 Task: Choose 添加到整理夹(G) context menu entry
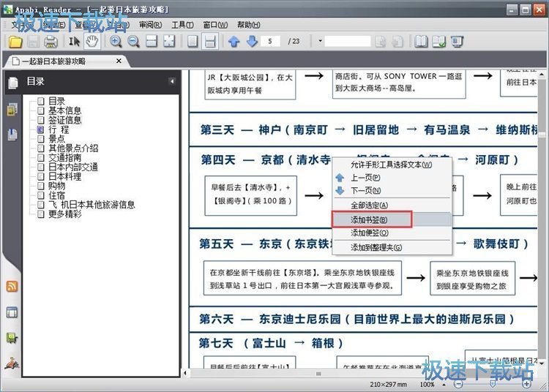[x=392, y=248]
